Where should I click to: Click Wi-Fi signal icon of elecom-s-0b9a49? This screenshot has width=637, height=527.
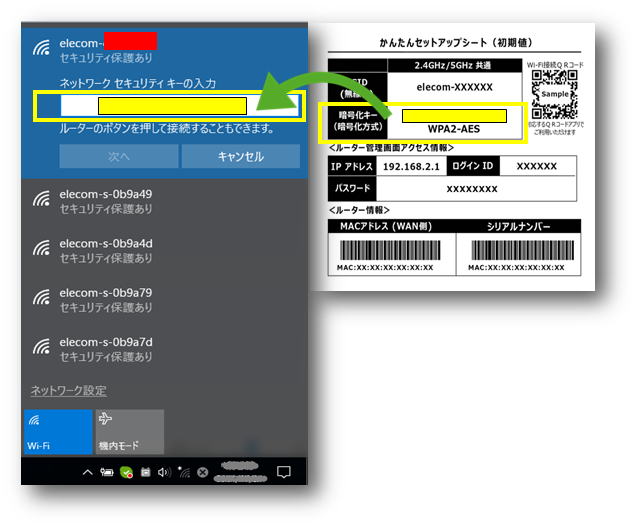pos(41,199)
